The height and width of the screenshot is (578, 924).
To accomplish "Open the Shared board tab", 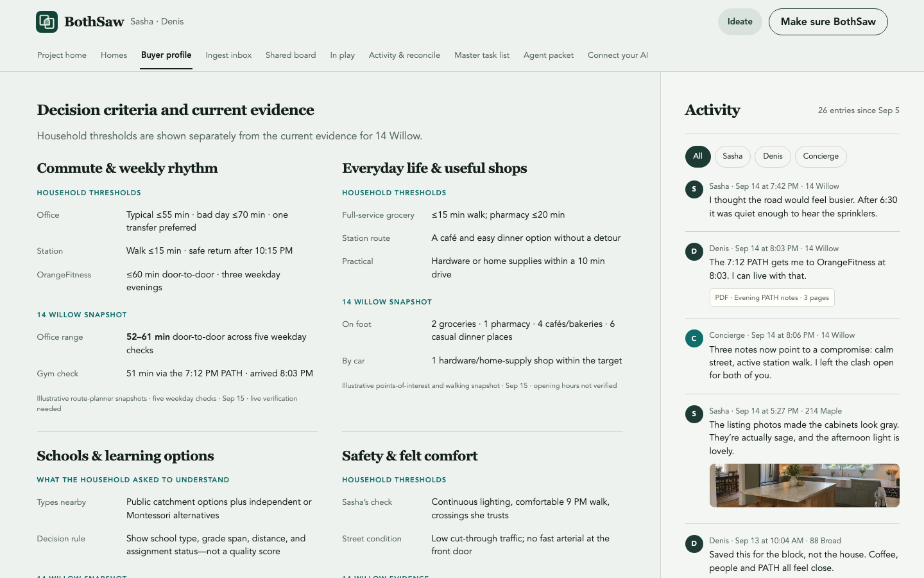I will (291, 55).
